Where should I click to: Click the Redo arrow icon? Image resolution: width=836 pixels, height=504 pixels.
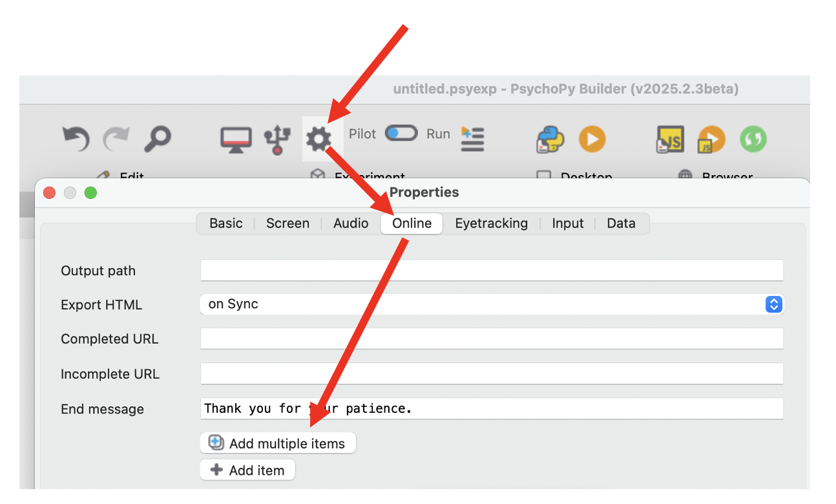116,138
